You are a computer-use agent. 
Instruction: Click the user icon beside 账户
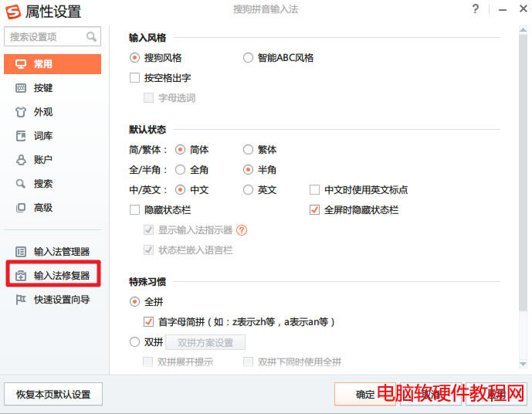pyautogui.click(x=21, y=160)
